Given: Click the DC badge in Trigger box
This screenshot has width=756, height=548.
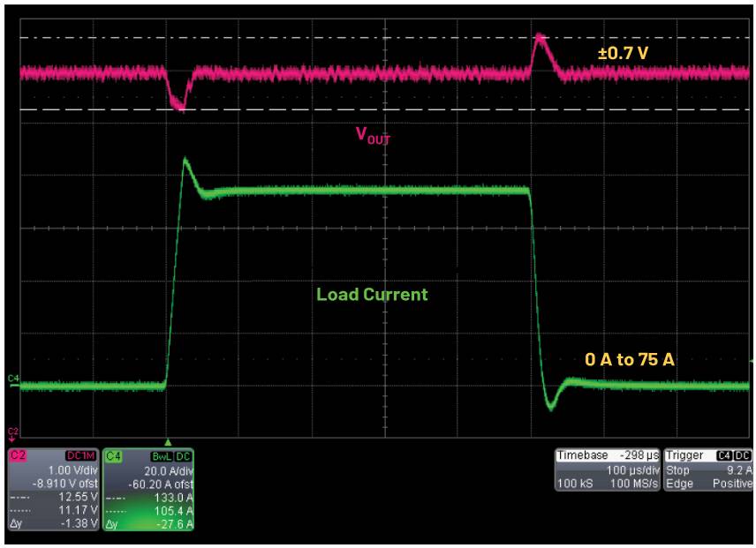Looking at the screenshot, I should tap(743, 455).
